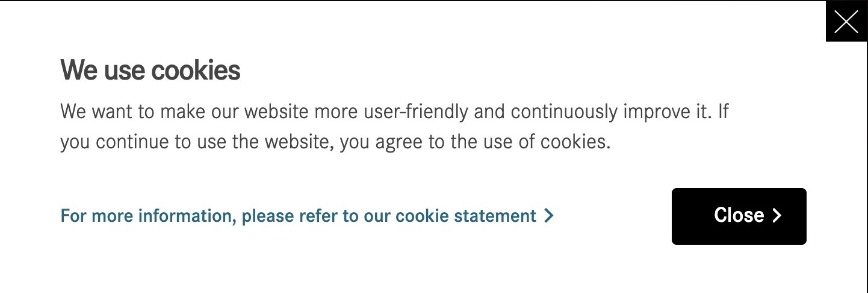Click the first line about making website user-friendly
This screenshot has height=293, width=868.
click(395, 112)
